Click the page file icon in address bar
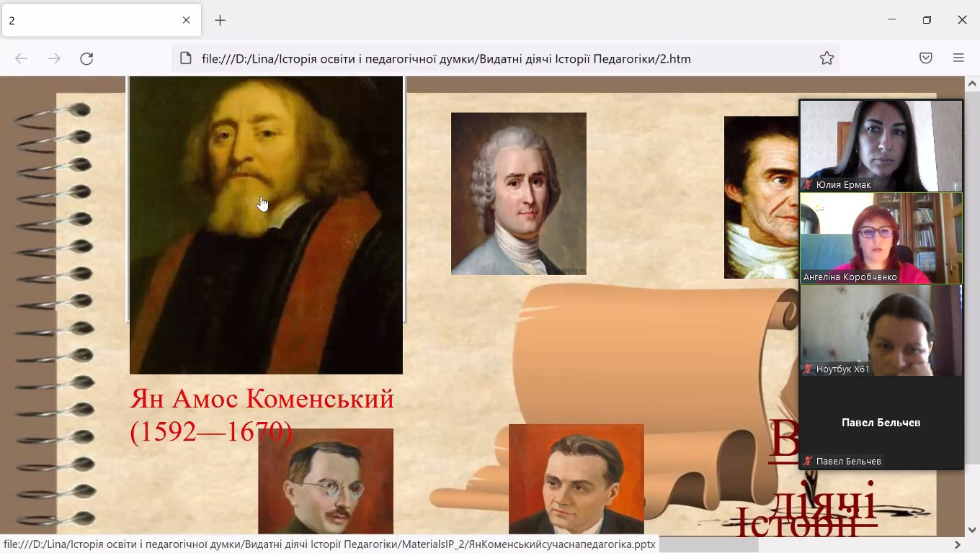Screen dimensions: 980x553 click(185, 59)
